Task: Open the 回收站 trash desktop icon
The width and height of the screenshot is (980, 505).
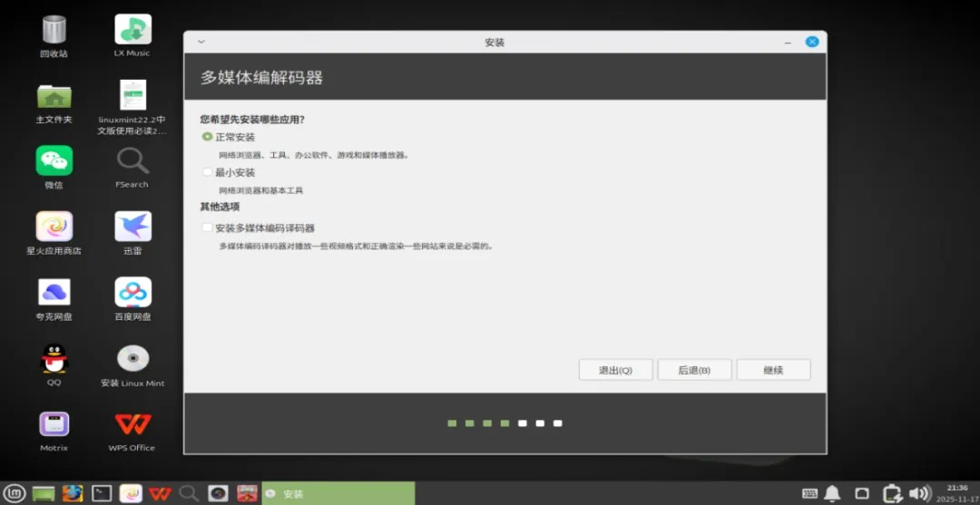Action: click(54, 30)
